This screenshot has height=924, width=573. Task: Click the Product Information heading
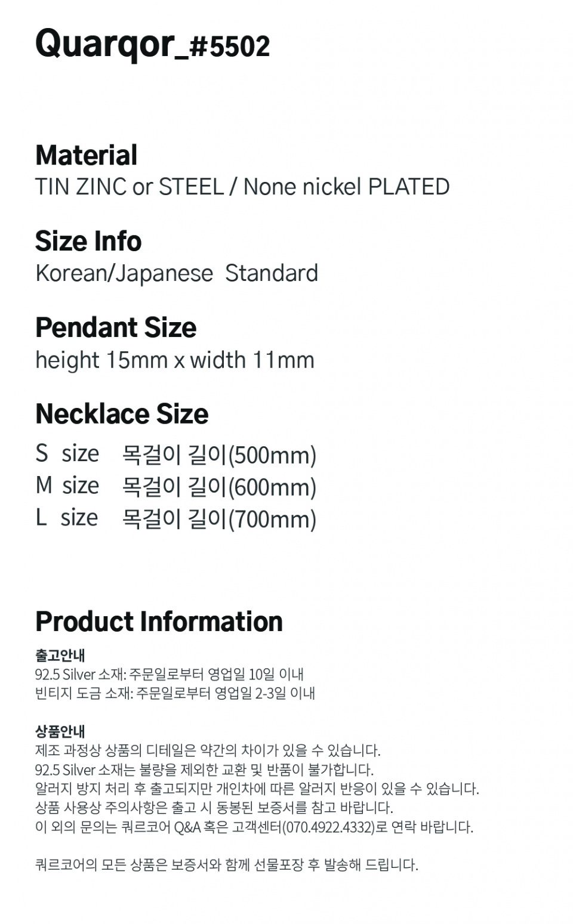pyautogui.click(x=159, y=622)
